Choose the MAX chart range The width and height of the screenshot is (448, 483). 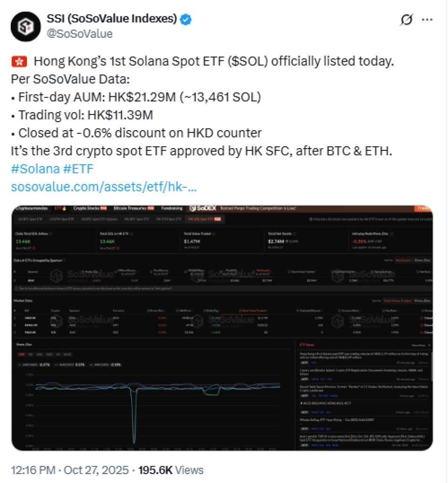point(67,354)
